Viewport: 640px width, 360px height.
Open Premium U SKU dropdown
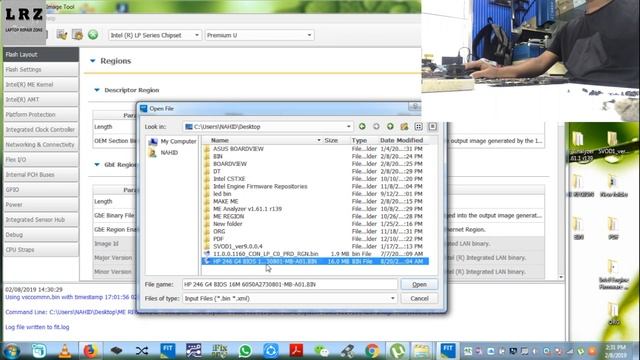(259, 35)
